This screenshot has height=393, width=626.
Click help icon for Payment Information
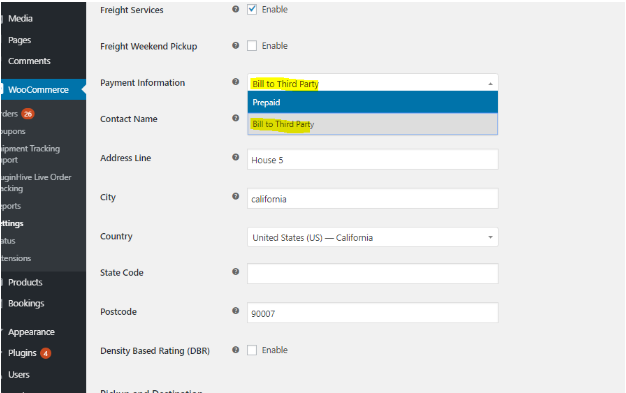(x=236, y=82)
